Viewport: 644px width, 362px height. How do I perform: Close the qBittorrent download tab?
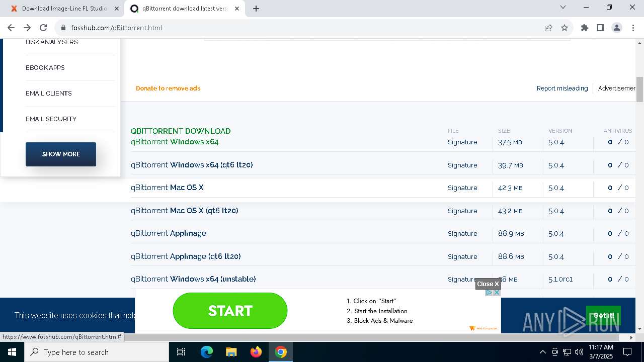(237, 9)
